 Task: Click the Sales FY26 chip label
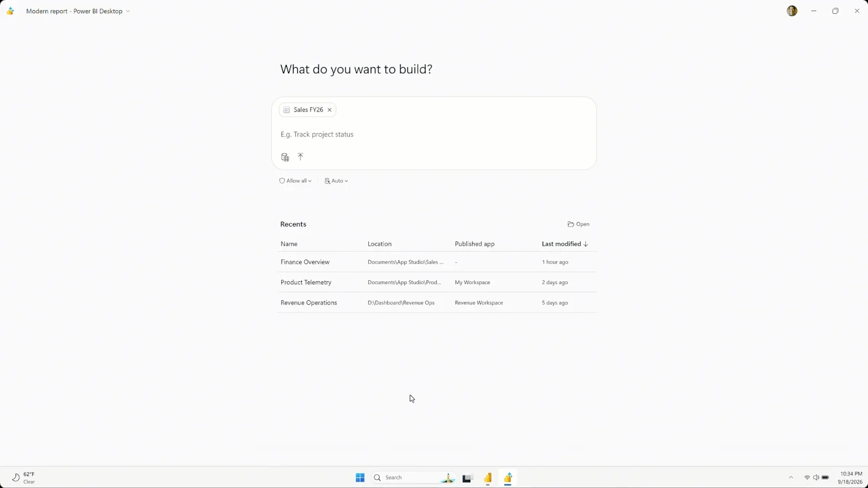(308, 110)
